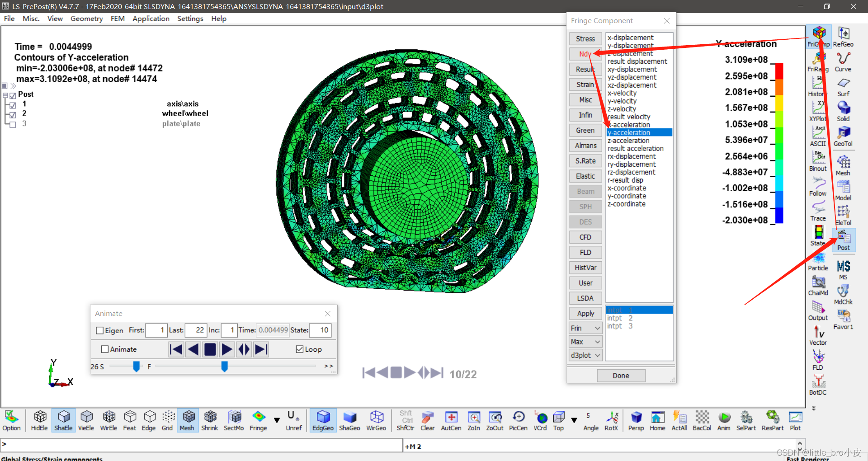The height and width of the screenshot is (461, 868).
Task: Check the part 3 plate checkbox
Action: (13, 124)
